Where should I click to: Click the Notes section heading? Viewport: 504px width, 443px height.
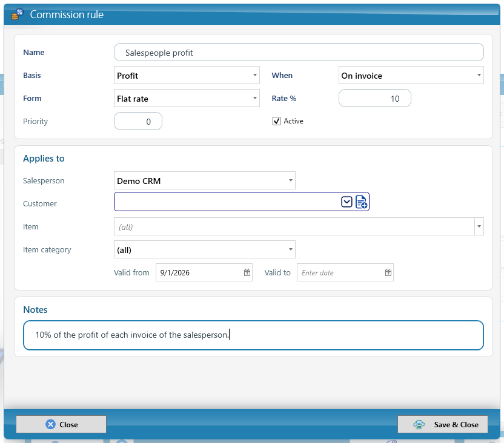coord(35,310)
